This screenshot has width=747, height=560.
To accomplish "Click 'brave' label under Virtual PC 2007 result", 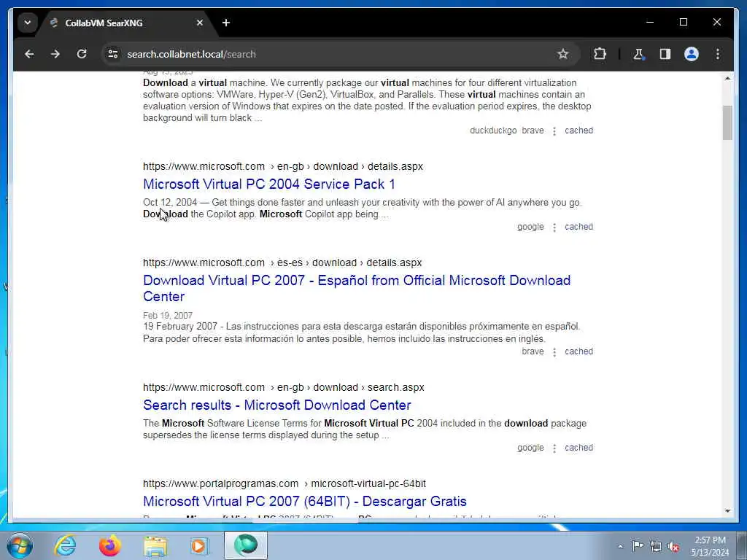I will point(533,351).
